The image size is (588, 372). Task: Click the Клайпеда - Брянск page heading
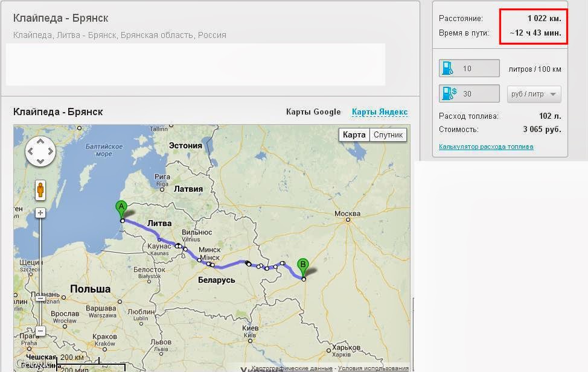[x=61, y=18]
